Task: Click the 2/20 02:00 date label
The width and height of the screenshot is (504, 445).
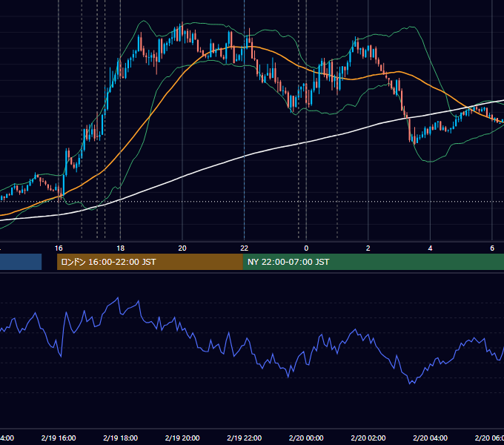Action: point(368,438)
